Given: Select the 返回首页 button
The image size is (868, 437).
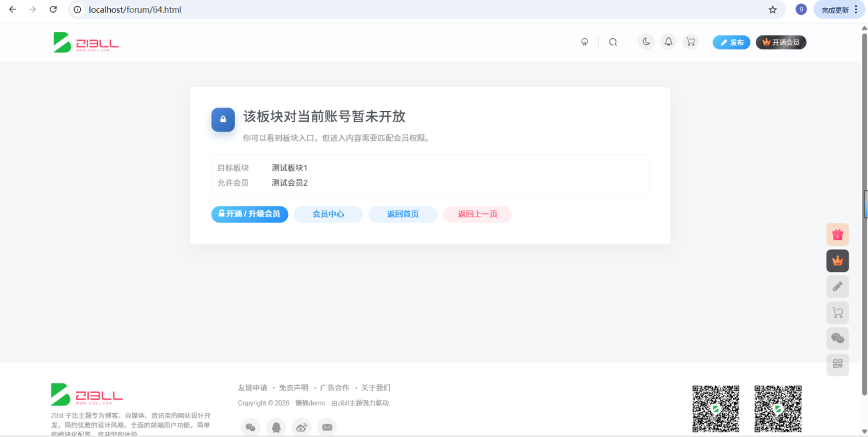Looking at the screenshot, I should tap(403, 214).
